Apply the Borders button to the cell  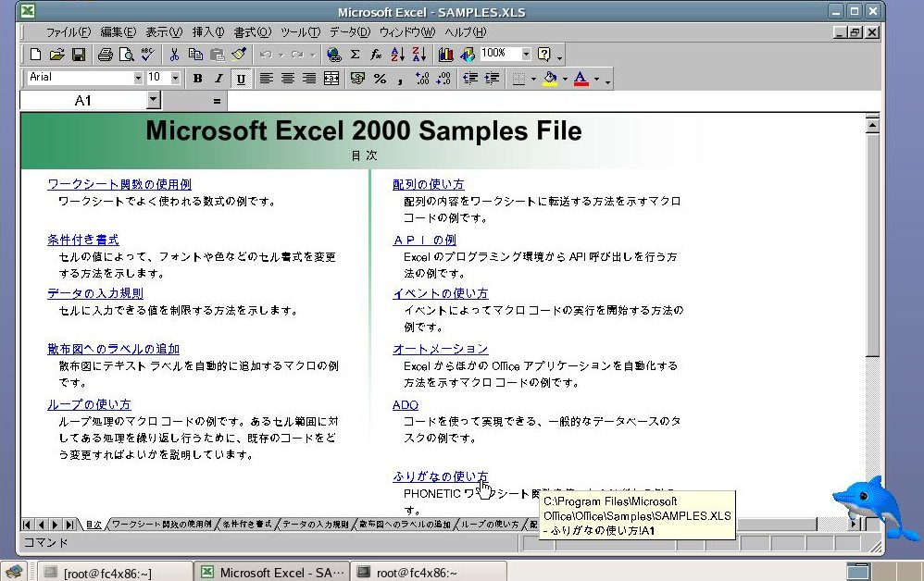pyautogui.click(x=518, y=79)
